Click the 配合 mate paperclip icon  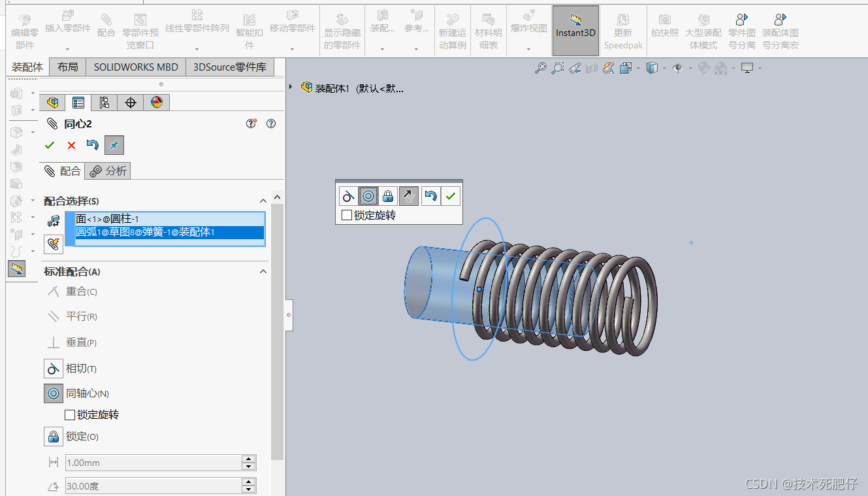(x=106, y=26)
